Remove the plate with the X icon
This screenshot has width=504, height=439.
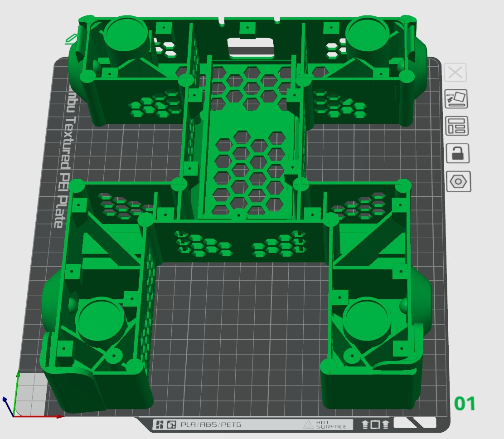click(x=455, y=73)
